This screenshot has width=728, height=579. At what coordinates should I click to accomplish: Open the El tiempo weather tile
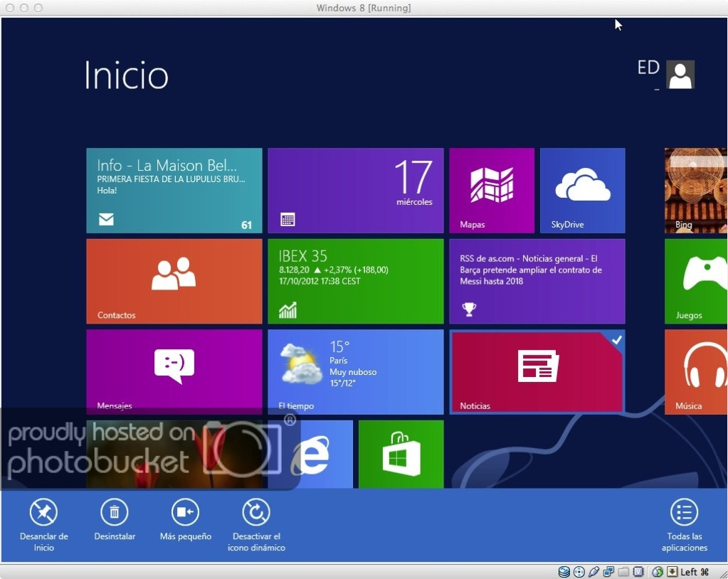[355, 371]
